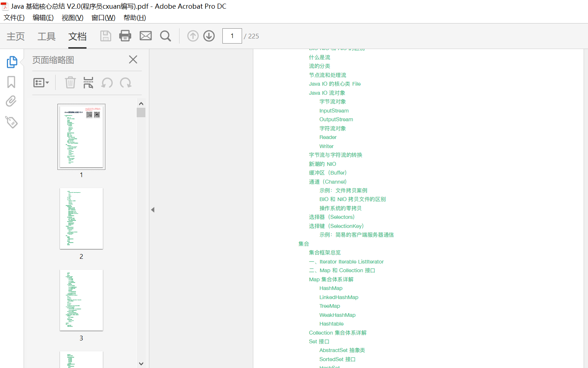Follow the LinkedHashMap link
588x368 pixels.
point(339,297)
